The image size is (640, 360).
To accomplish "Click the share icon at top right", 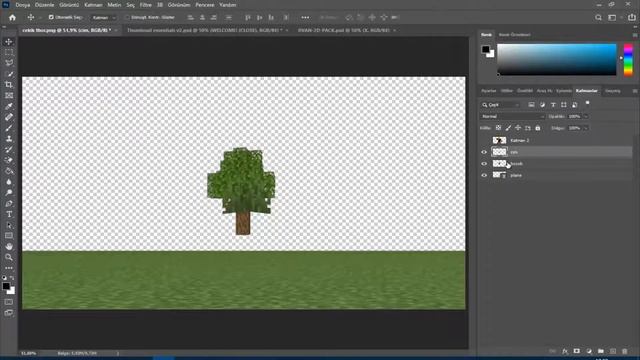I will tap(632, 17).
